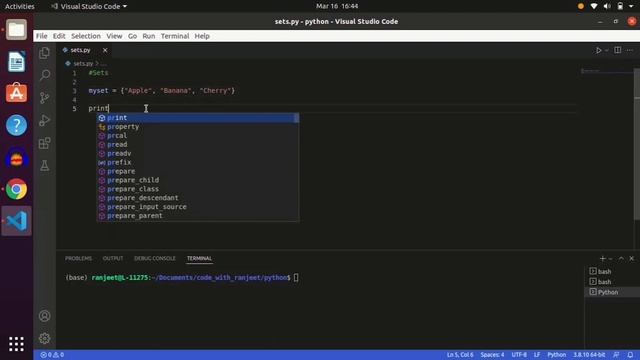
Task: Open the Testing flask view
Action: (44, 165)
